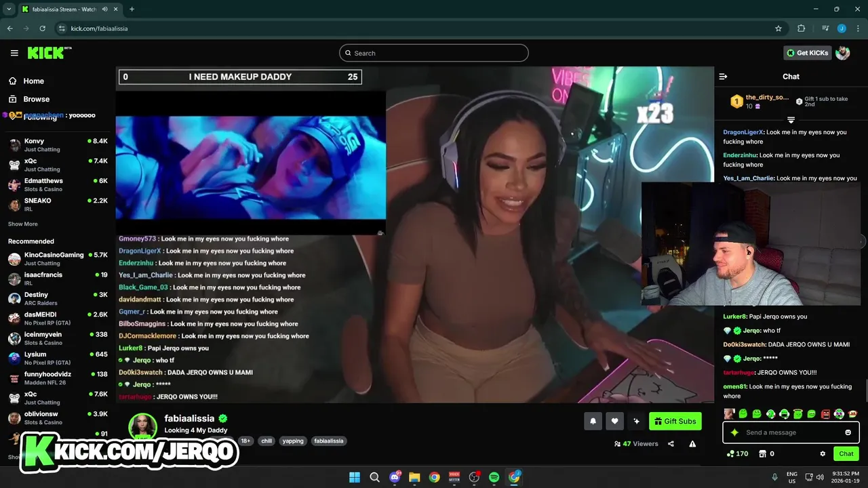The height and width of the screenshot is (488, 868).
Task: Click the fabiaalissia channel name
Action: pos(189,419)
